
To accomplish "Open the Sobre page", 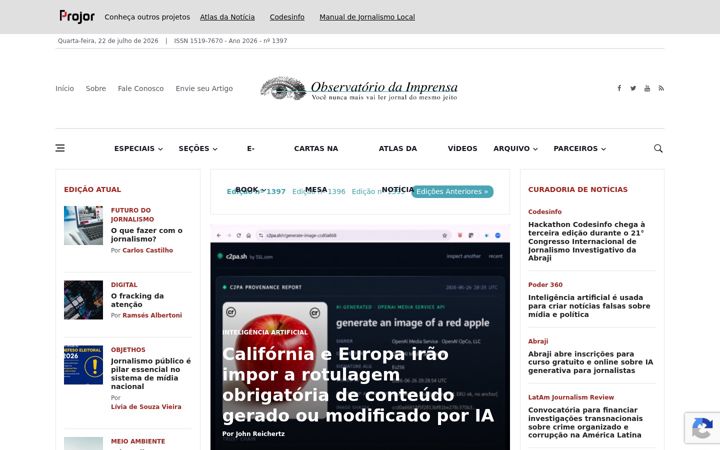I will (96, 88).
